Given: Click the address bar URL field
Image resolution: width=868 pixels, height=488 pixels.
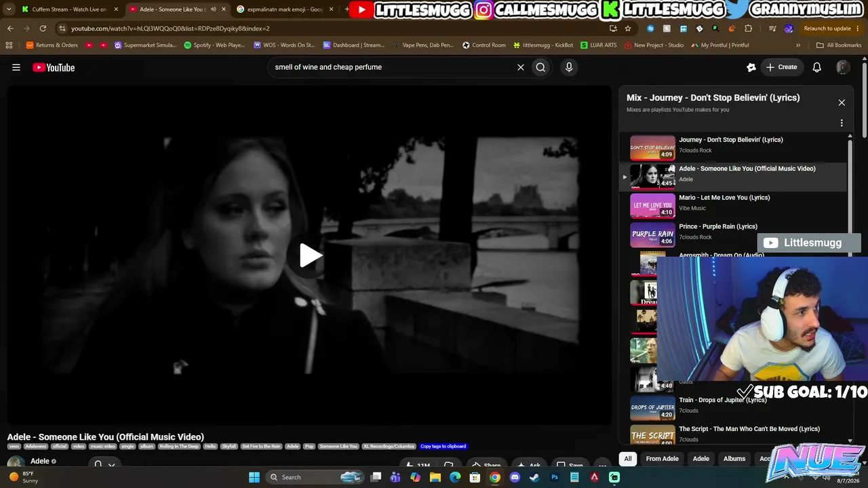Looking at the screenshot, I should pyautogui.click(x=332, y=28).
